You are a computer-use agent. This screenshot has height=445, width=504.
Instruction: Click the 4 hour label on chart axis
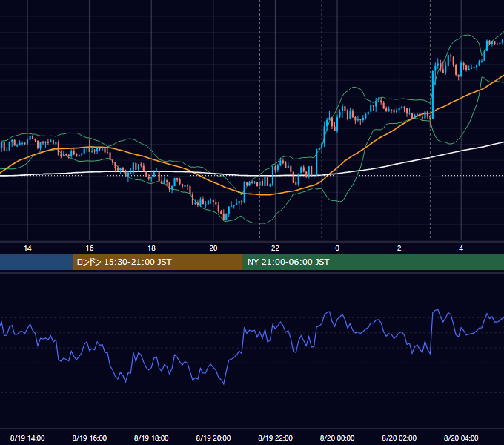[461, 248]
